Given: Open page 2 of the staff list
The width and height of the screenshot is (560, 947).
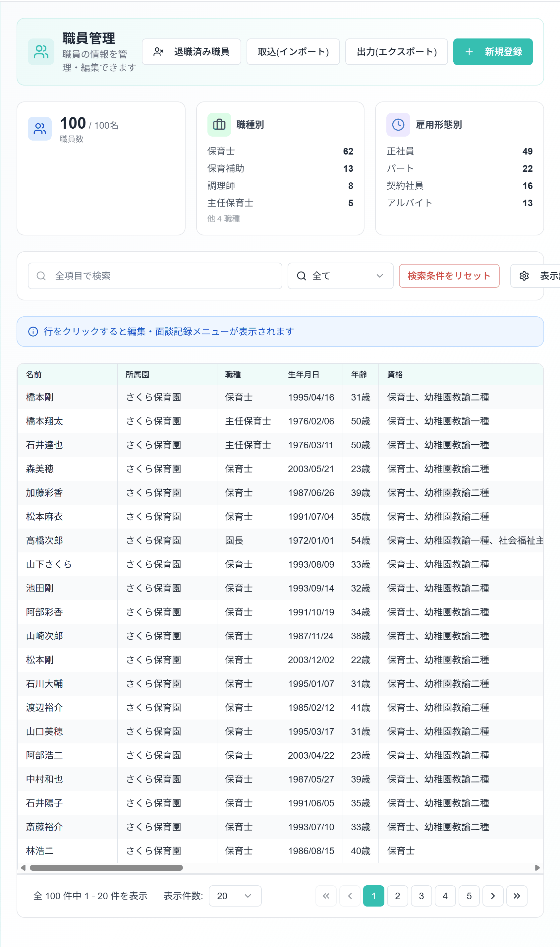Looking at the screenshot, I should pyautogui.click(x=397, y=896).
